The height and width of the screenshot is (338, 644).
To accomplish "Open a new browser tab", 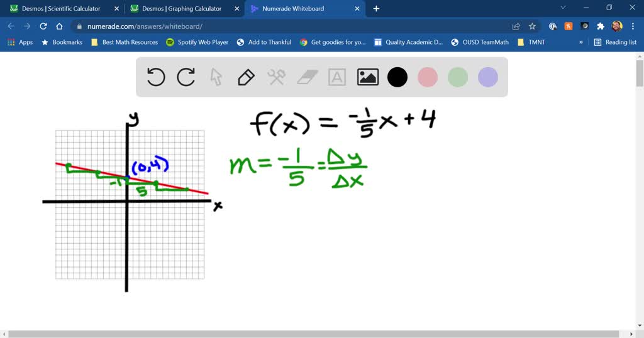I will (x=376, y=9).
